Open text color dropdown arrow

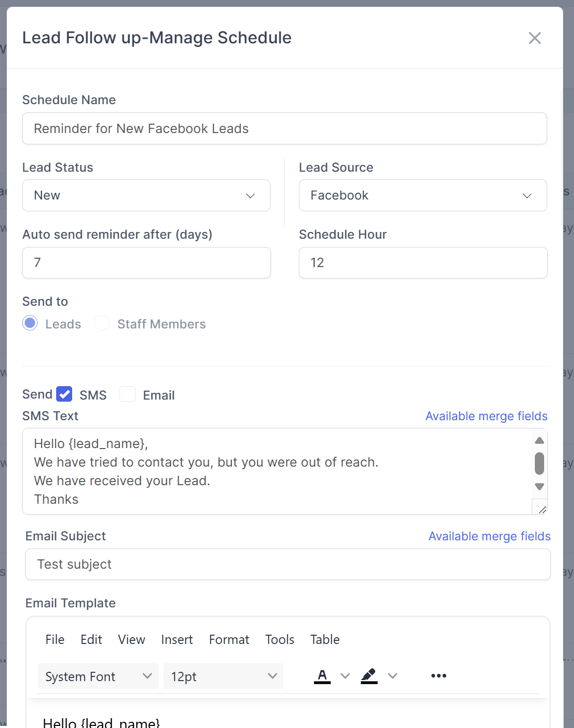345,676
